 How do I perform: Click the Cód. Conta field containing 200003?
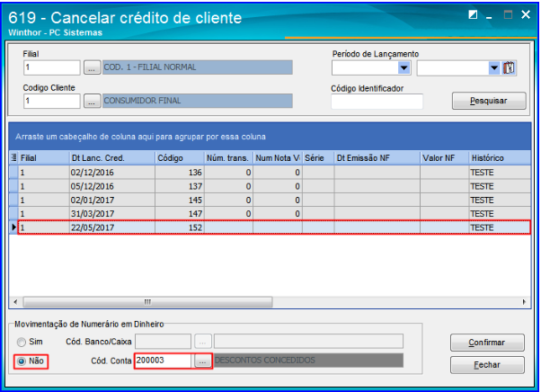(164, 361)
